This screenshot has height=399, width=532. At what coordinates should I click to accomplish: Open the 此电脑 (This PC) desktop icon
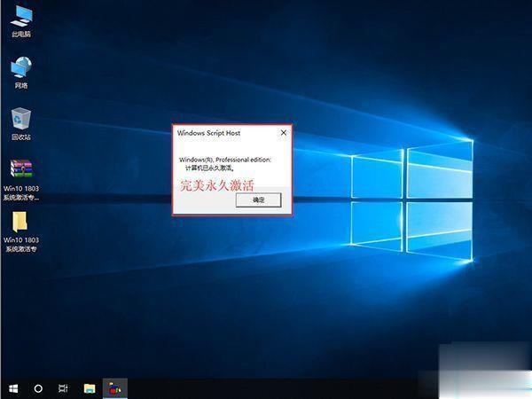tap(21, 21)
